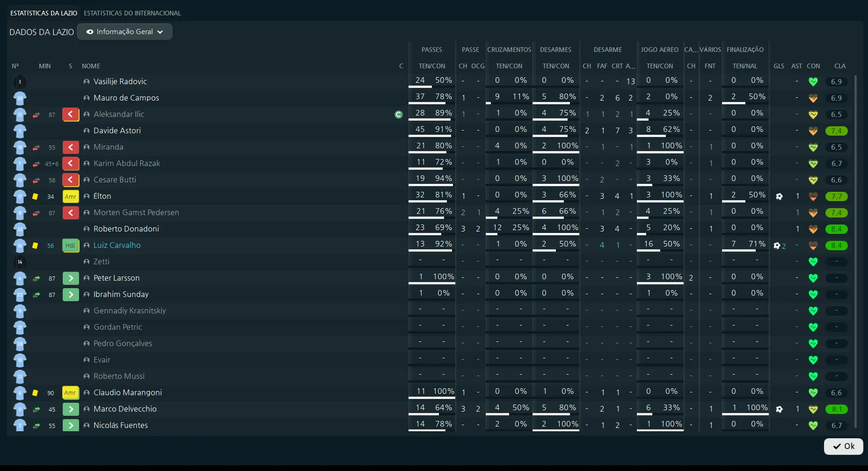Click Roberto Donadoni's 8.4 rating

(x=837, y=229)
